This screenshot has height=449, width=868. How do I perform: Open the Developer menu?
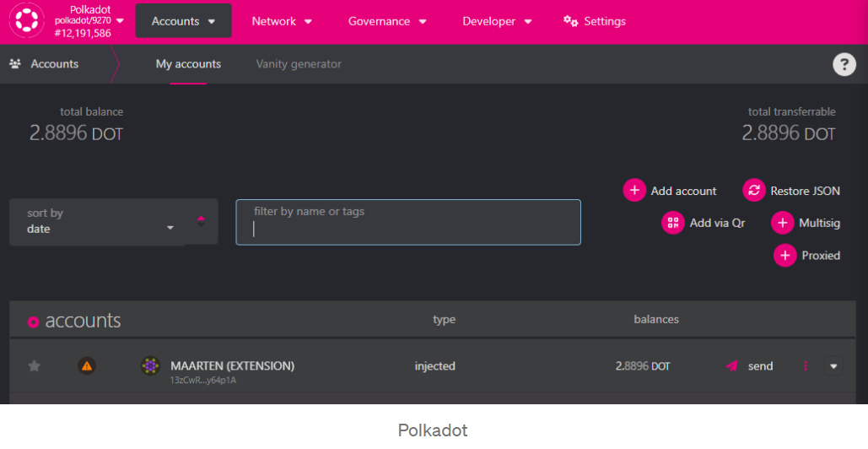[497, 21]
